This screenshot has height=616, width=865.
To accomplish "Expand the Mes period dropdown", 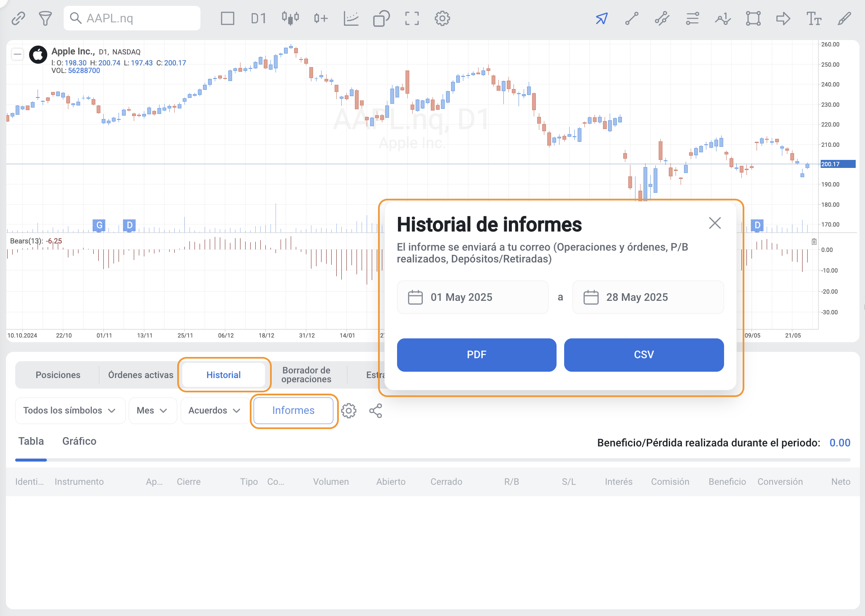I will (x=152, y=411).
